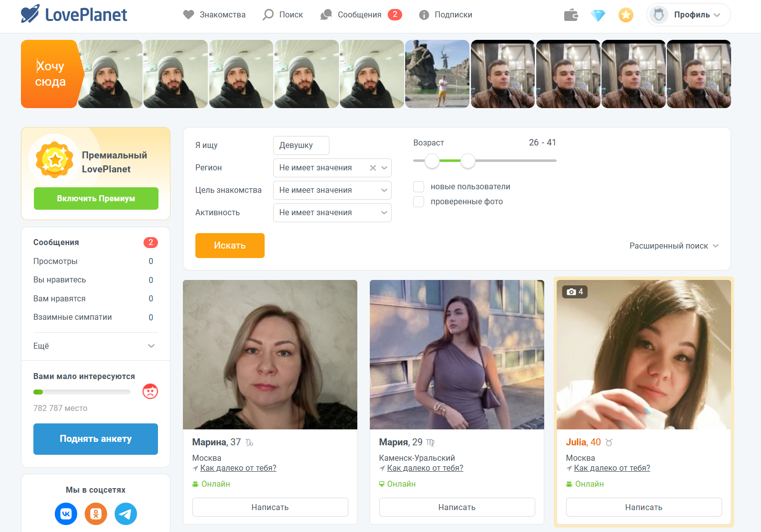Open the Я ищу dropdown
761x532 pixels.
pos(301,145)
